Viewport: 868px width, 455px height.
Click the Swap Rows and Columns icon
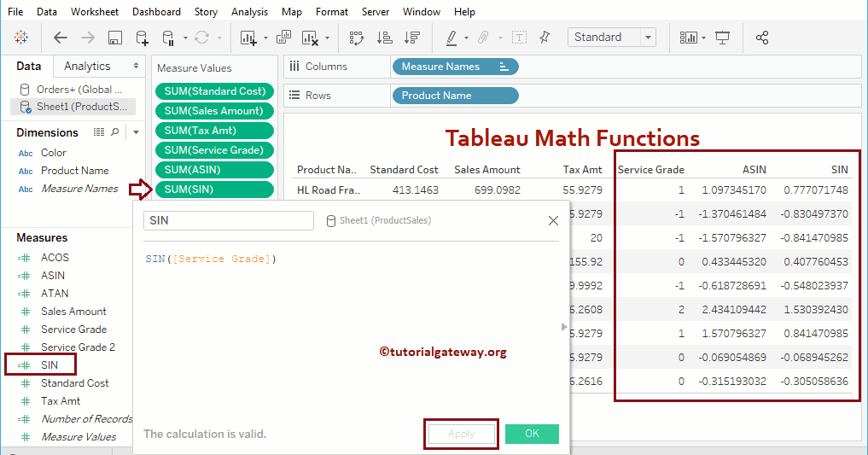[357, 38]
